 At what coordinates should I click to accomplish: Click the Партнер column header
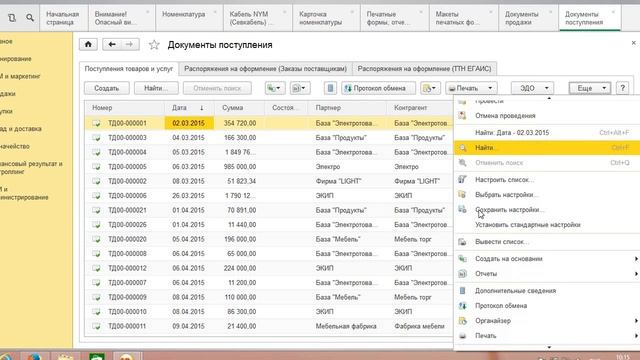click(x=347, y=108)
